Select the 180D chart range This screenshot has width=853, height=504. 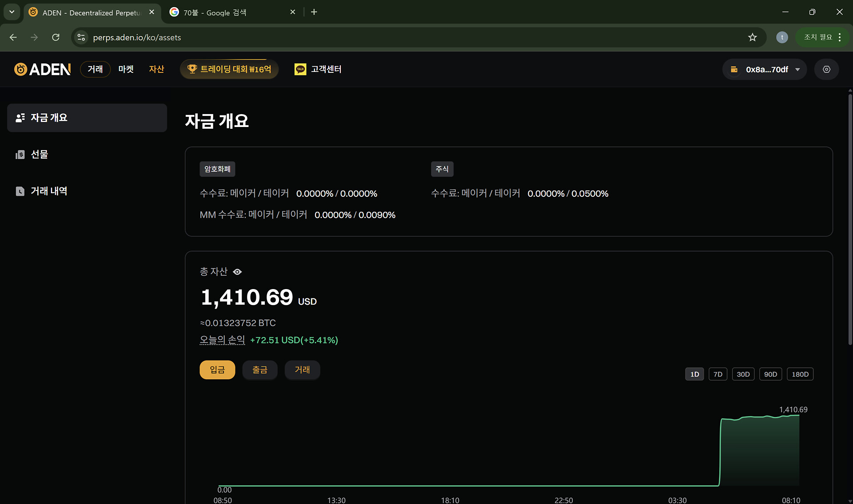[x=800, y=374]
